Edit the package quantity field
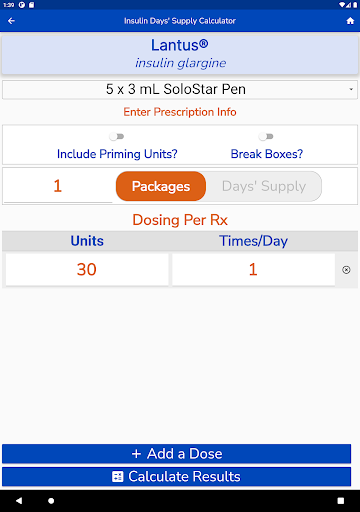The height and width of the screenshot is (512, 360). [58, 186]
